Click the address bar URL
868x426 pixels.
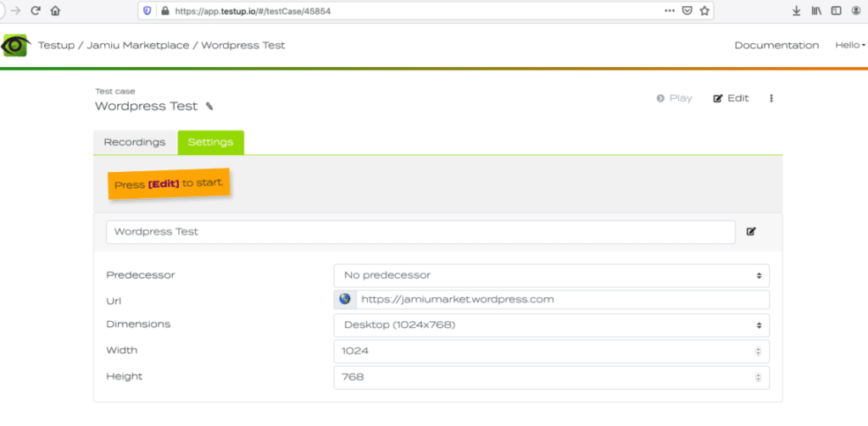pyautogui.click(x=253, y=10)
